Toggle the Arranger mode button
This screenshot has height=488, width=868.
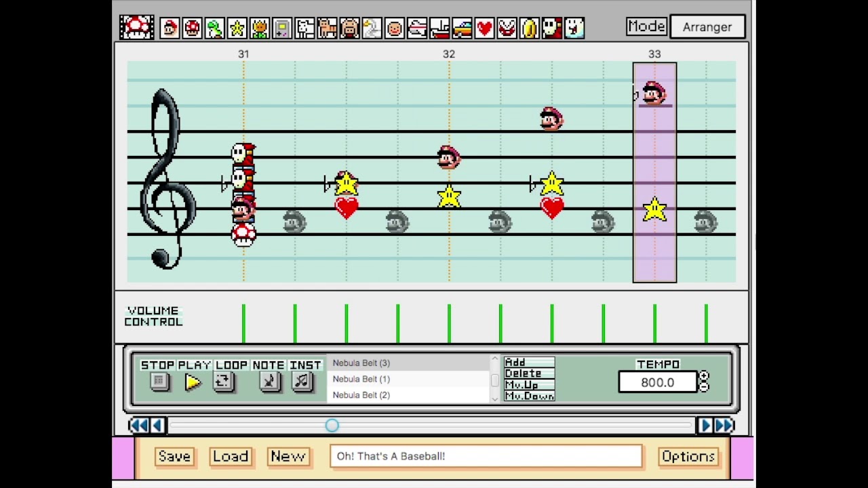707,27
